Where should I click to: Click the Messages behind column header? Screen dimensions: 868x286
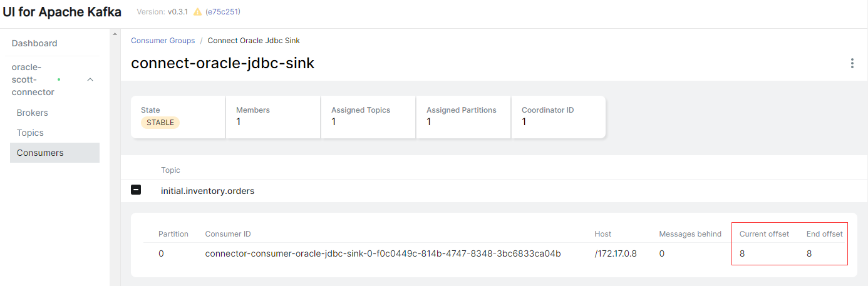(x=690, y=234)
